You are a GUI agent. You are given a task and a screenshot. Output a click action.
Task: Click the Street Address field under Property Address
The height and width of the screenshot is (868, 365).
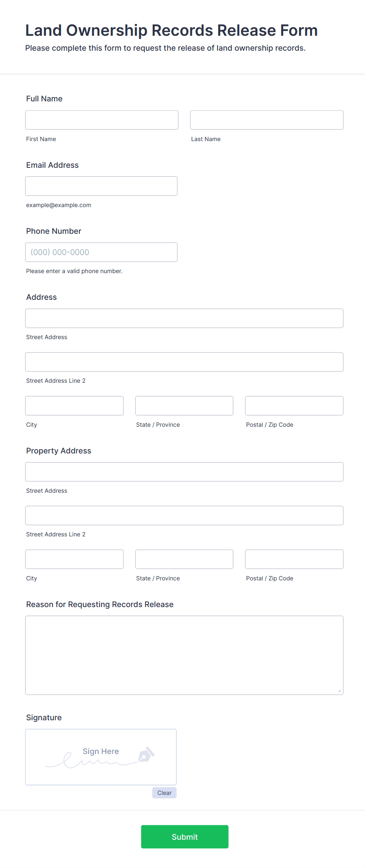coord(184,472)
